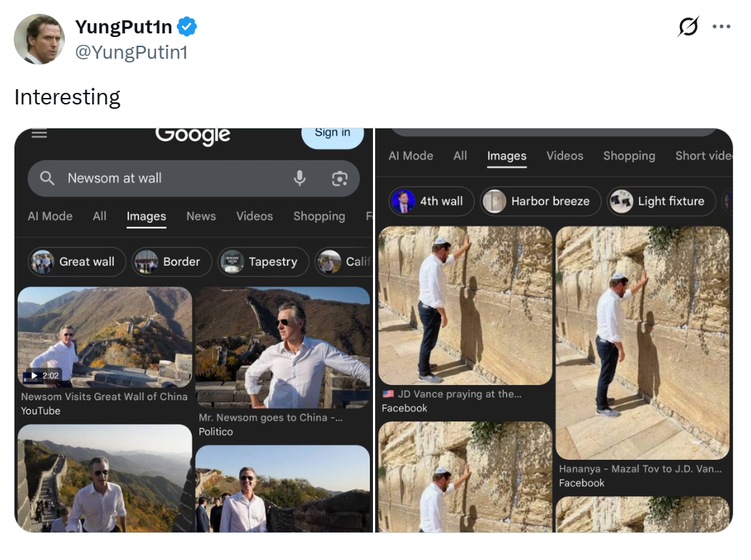Screen dimensions: 751x560
Task: Select the All tab in the right search
Action: click(460, 155)
